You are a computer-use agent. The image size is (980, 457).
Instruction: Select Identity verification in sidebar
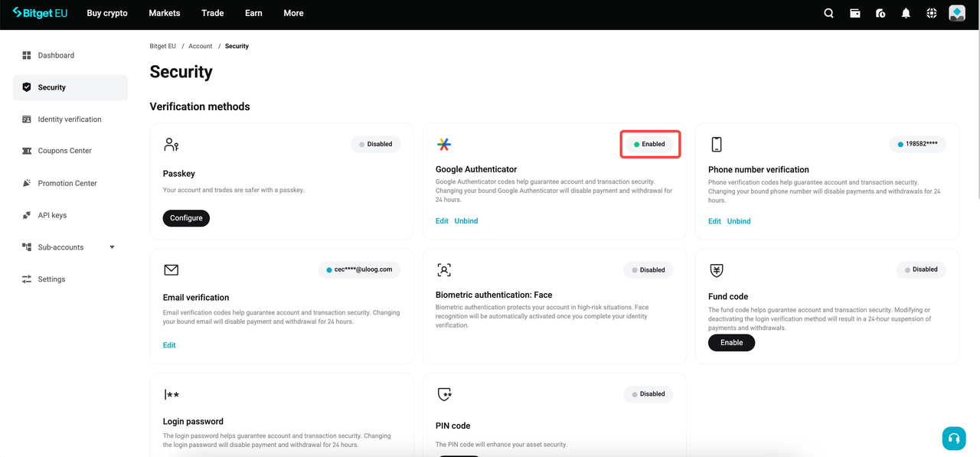point(70,119)
